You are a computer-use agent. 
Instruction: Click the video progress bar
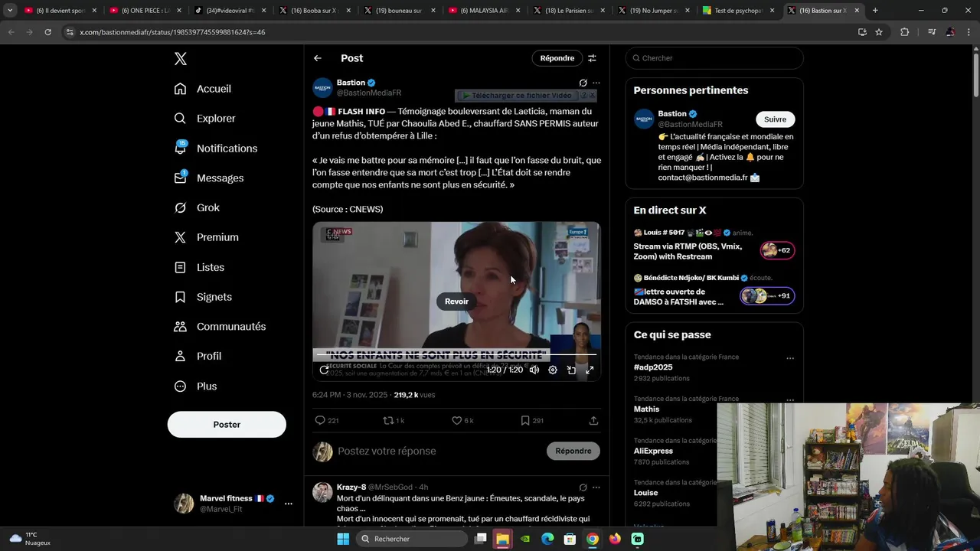tap(456, 354)
